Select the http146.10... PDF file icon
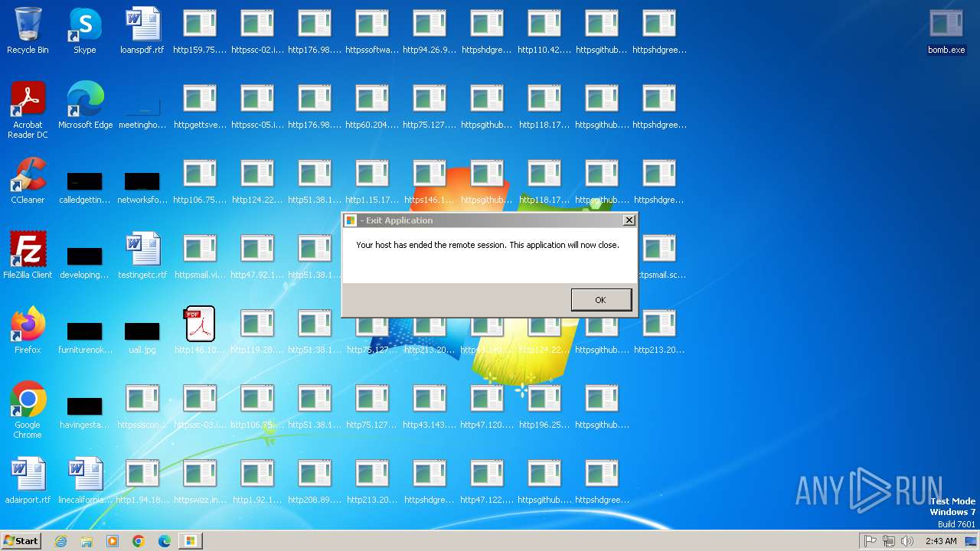 click(200, 331)
